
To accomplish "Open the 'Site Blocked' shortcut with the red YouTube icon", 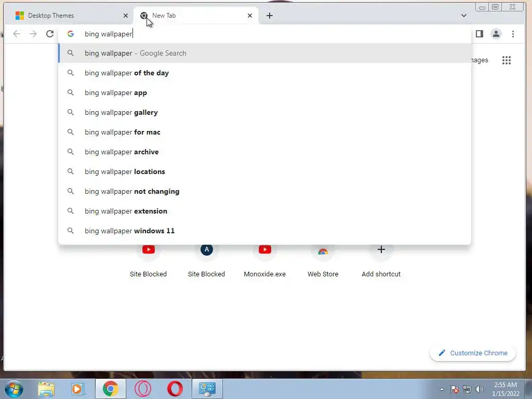I will [148, 261].
